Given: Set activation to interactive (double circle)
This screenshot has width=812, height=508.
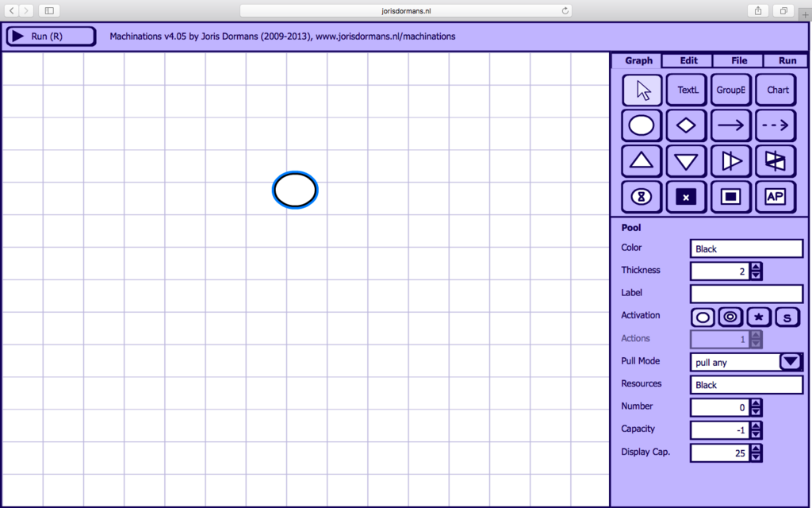Looking at the screenshot, I should click(730, 317).
